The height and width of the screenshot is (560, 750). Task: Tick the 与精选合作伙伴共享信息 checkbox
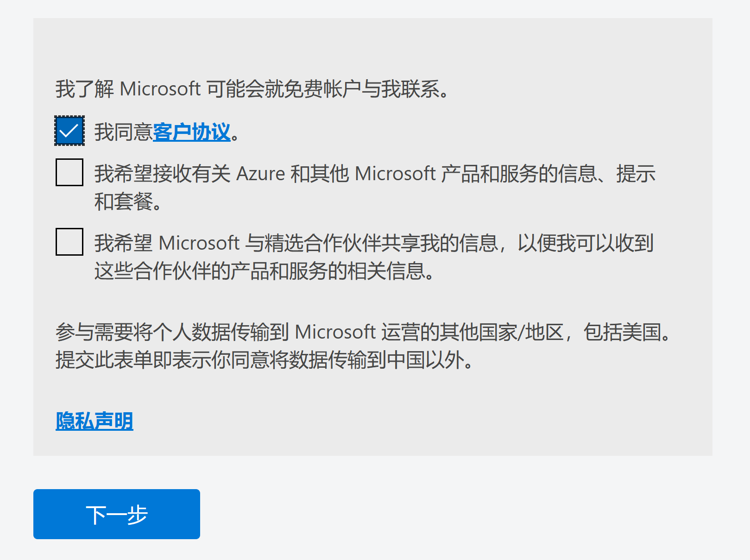tap(69, 242)
